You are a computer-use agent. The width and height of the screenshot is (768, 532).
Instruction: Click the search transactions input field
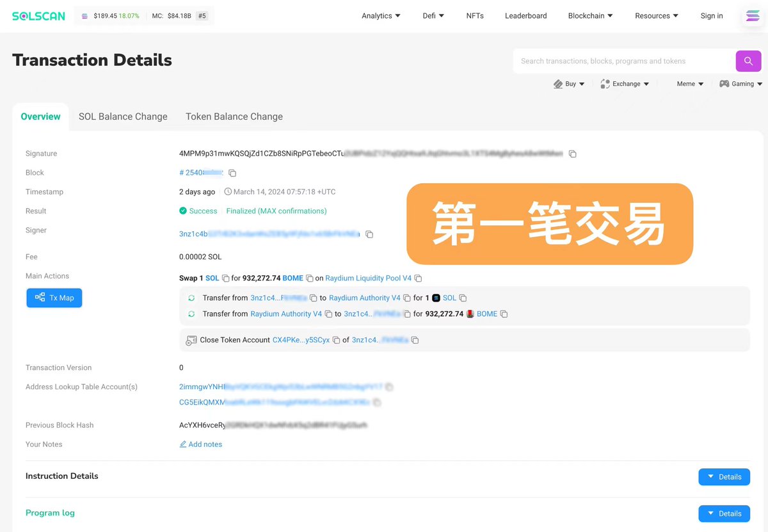point(625,61)
